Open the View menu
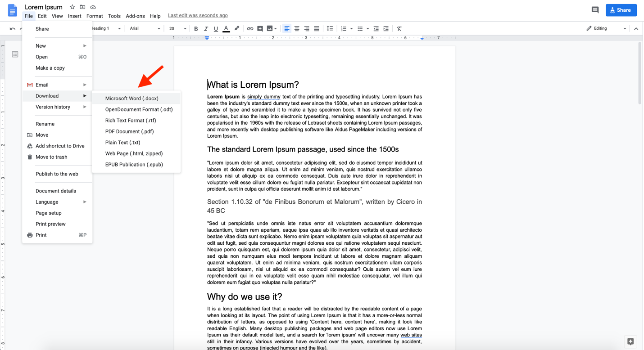 tap(57, 16)
